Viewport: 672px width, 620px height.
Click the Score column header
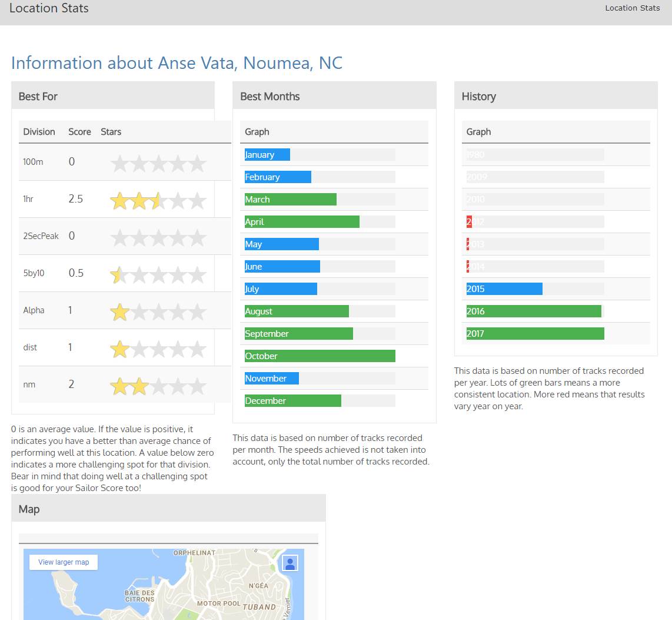(x=79, y=132)
